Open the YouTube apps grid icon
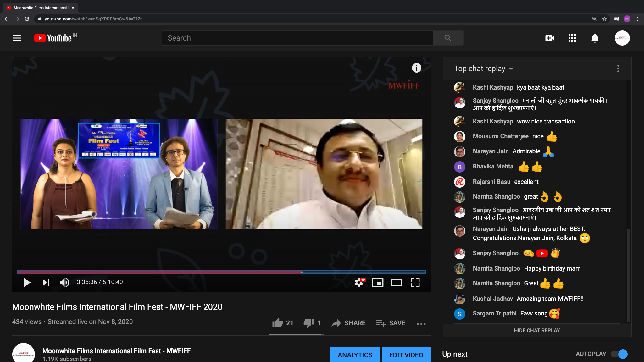The width and height of the screenshot is (644, 362). click(x=572, y=38)
